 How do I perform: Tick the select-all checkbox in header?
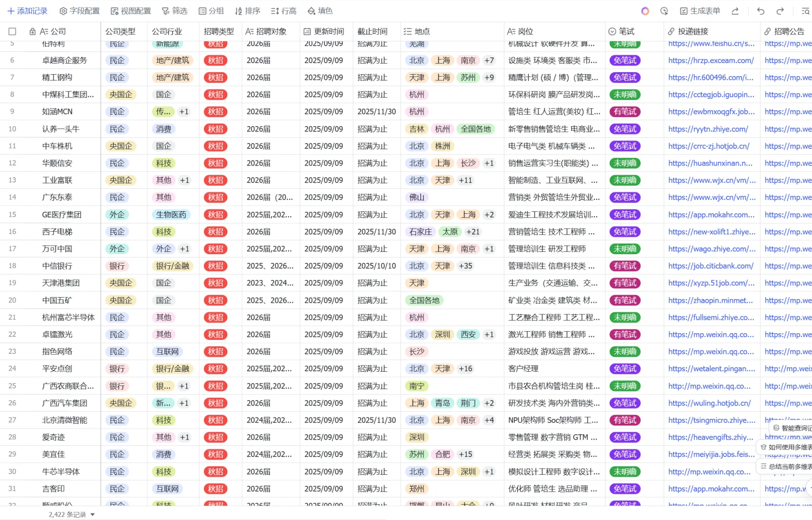point(13,32)
